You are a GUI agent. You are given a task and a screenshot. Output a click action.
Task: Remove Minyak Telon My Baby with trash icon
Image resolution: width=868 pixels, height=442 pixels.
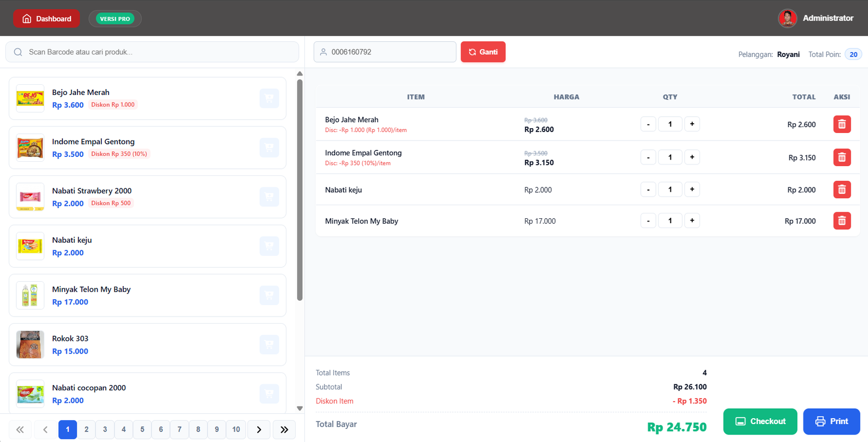pyautogui.click(x=842, y=221)
